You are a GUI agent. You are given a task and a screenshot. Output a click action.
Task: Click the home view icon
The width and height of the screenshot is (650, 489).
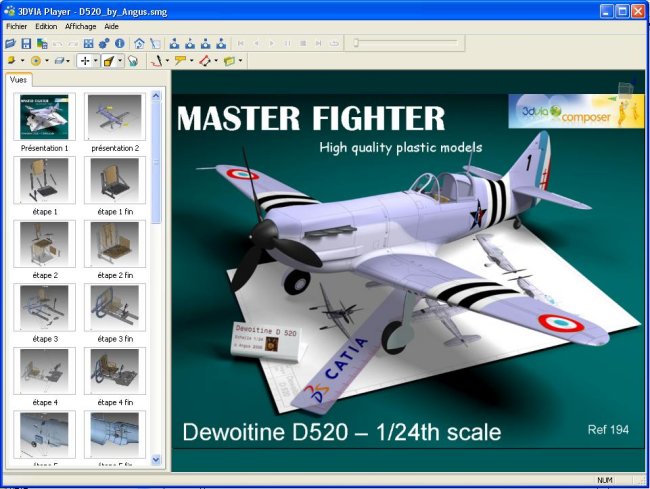(139, 44)
